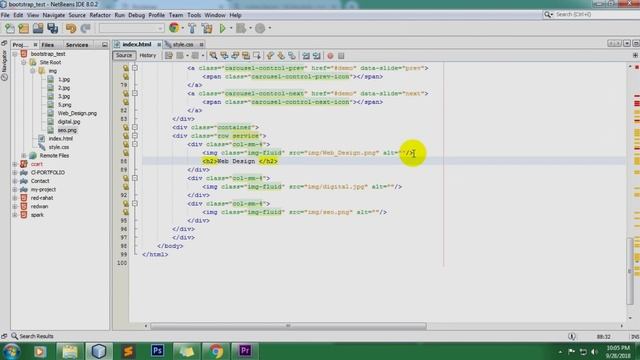Open project configuration combo box in toolbar
The image size is (640, 360).
[131, 28]
